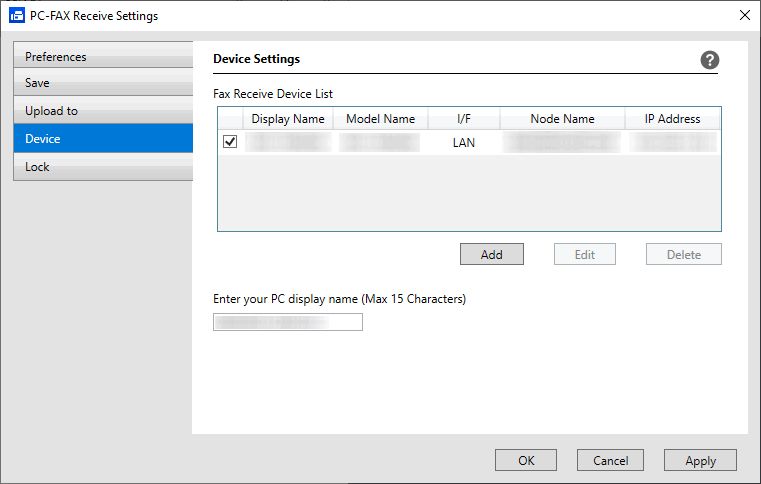This screenshot has width=761, height=484.
Task: Switch to the Save tab
Action: 103,83
